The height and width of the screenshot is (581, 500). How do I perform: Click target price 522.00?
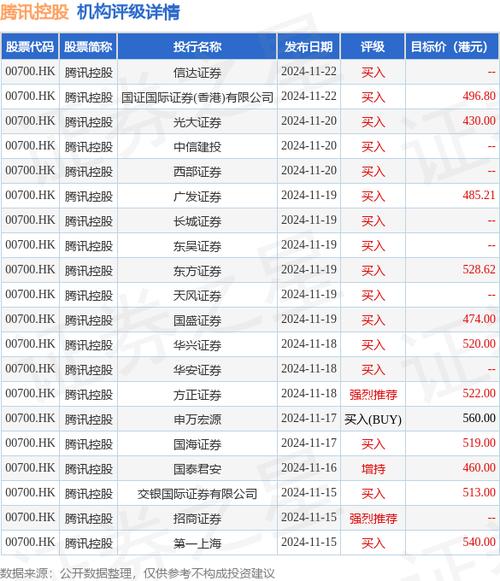coord(479,393)
